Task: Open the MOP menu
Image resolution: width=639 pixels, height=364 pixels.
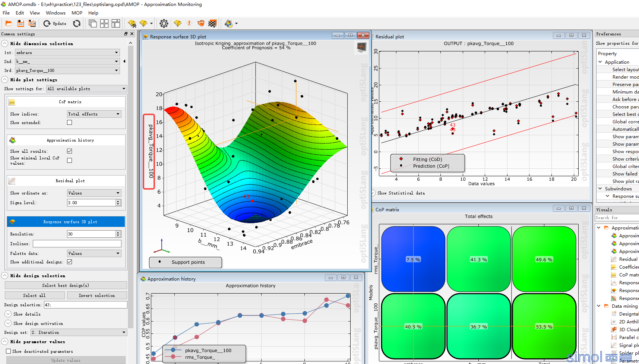Action: coord(77,13)
